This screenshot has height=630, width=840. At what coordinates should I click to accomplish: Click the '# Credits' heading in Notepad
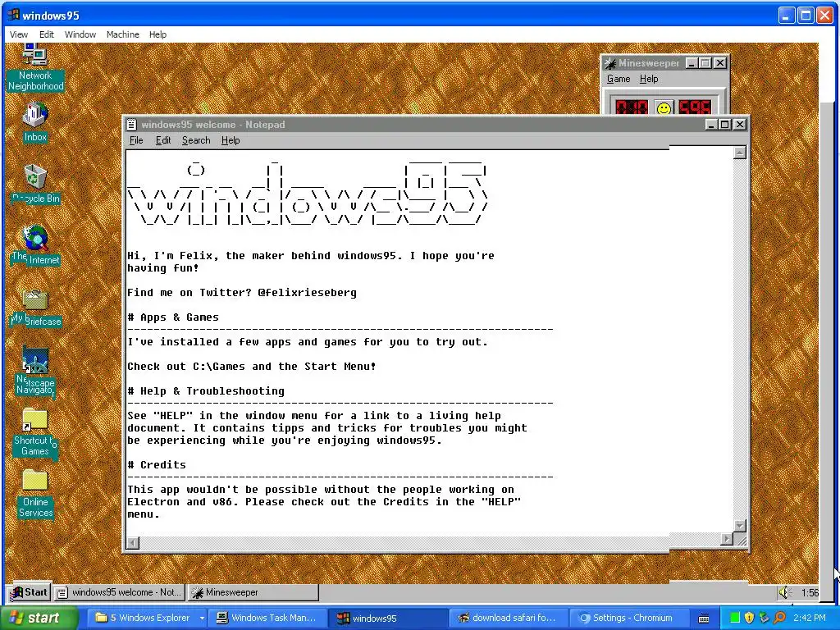[157, 465]
